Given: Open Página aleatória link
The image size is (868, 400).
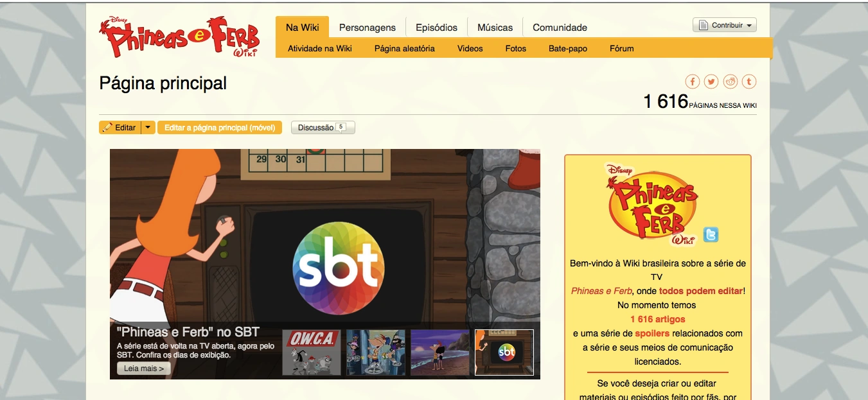Looking at the screenshot, I should pos(405,48).
